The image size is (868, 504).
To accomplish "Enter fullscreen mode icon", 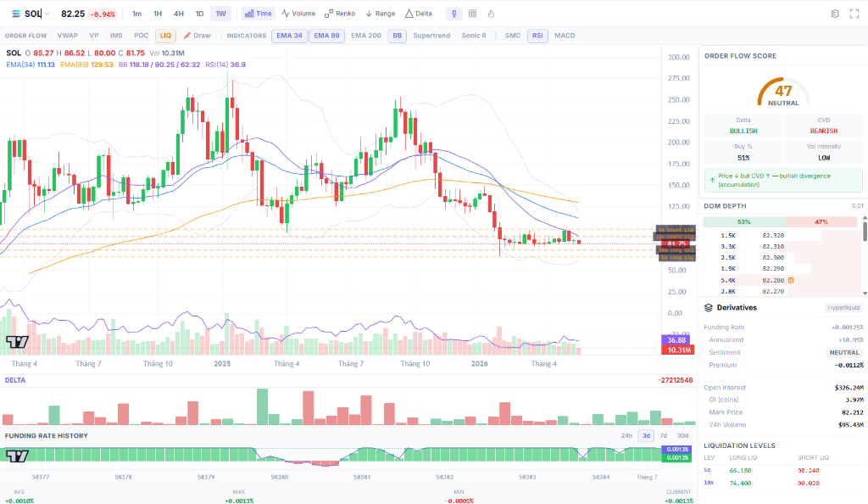I will tap(854, 14).
